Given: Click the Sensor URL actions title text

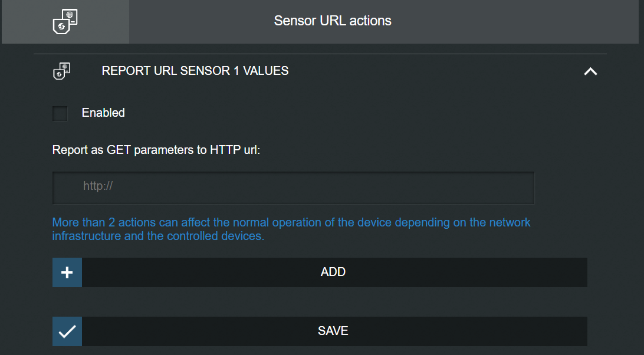Looking at the screenshot, I should (x=333, y=21).
